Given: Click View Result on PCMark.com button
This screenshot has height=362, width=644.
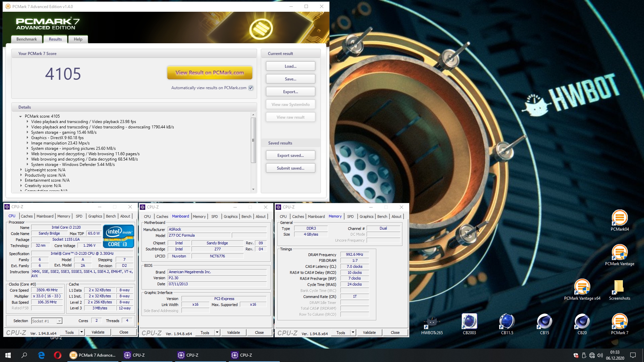Looking at the screenshot, I should tap(210, 72).
